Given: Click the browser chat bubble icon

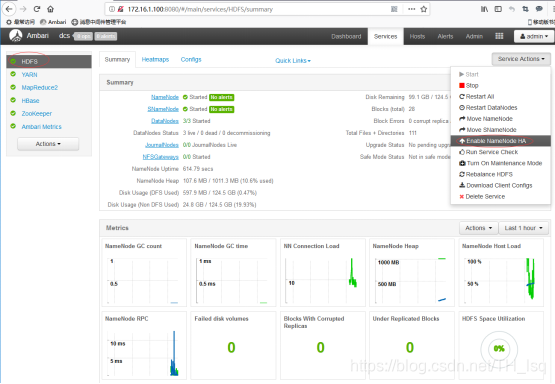Looking at the screenshot, I should click(539, 9).
